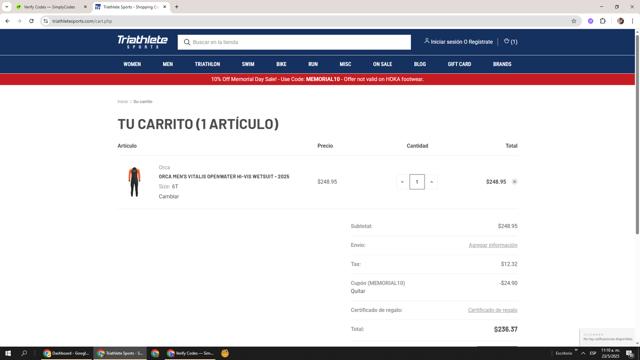Click the taskbar clock
Screen dimensions: 640x360
coord(611,353)
